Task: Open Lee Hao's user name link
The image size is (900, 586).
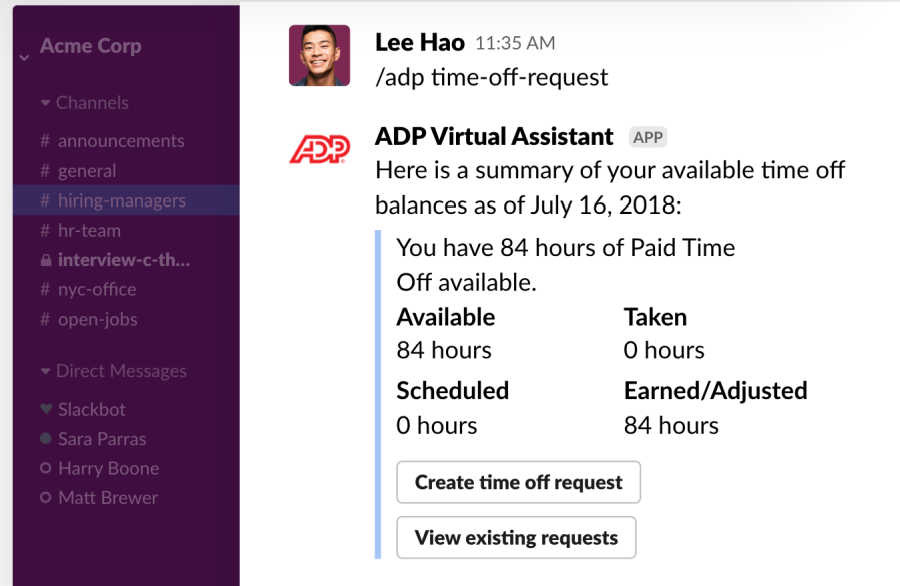Action: click(420, 42)
